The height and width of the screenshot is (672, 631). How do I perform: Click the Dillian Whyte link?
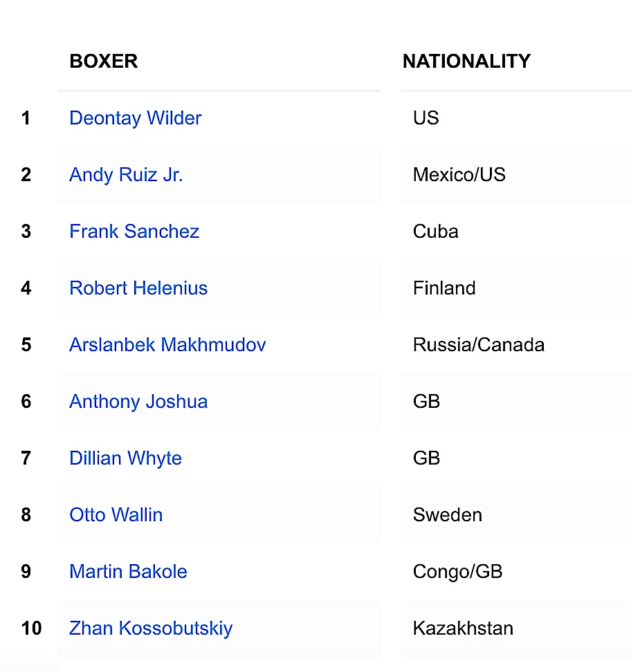click(x=125, y=458)
